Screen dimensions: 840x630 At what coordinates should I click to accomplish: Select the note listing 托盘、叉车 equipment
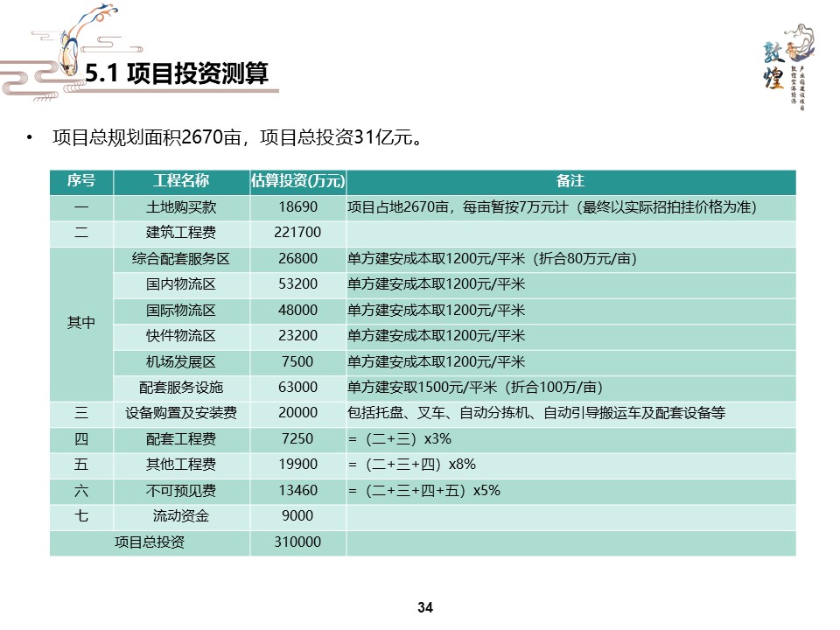click(x=536, y=413)
